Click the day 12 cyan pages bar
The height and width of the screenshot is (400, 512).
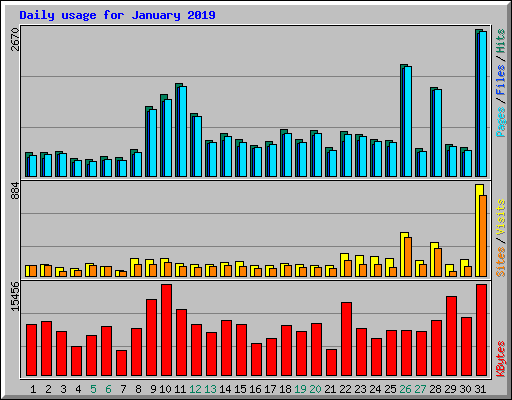pyautogui.click(x=198, y=146)
